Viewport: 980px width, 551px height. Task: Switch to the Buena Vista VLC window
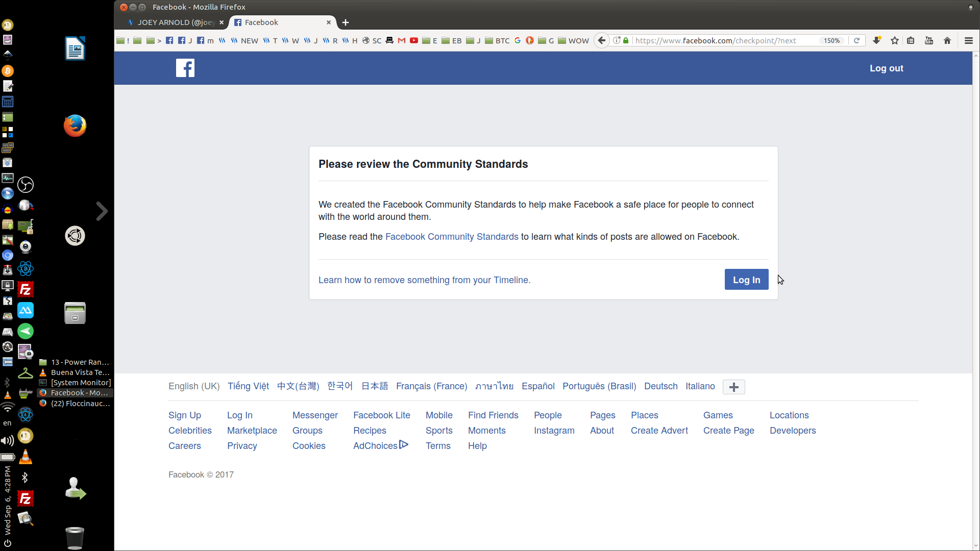point(75,372)
